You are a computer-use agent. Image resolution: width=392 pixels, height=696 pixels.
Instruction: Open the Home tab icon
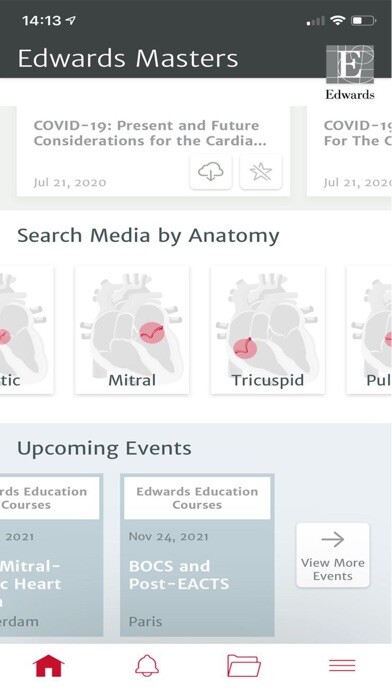coord(49,665)
